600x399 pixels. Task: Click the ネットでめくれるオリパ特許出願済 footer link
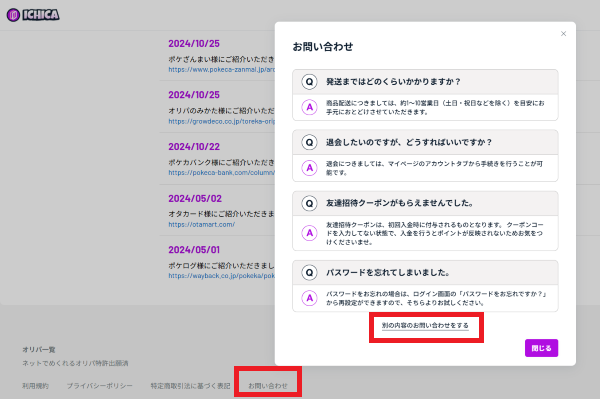coord(75,363)
